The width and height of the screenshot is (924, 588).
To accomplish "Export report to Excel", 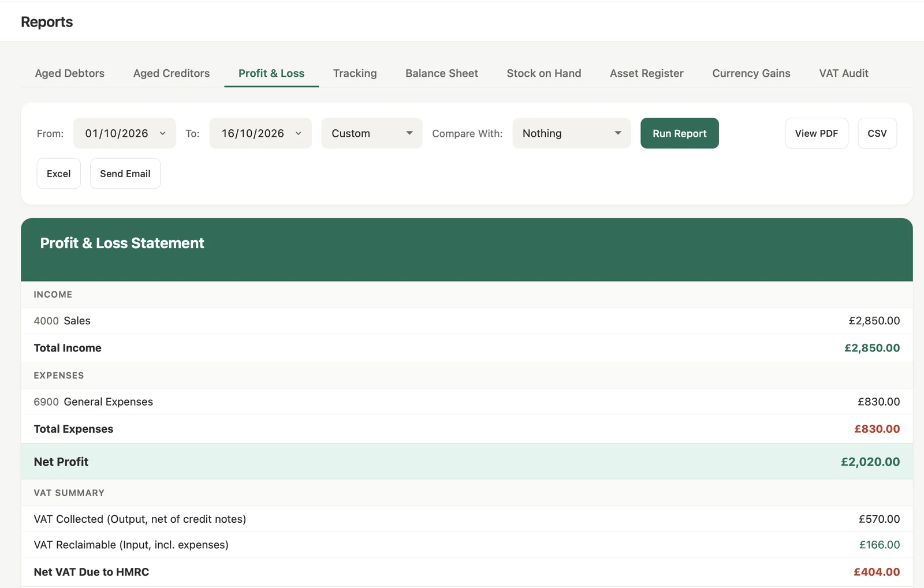I will click(59, 174).
